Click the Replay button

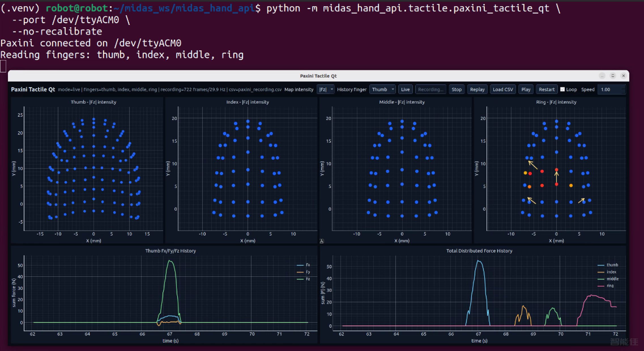tap(477, 89)
